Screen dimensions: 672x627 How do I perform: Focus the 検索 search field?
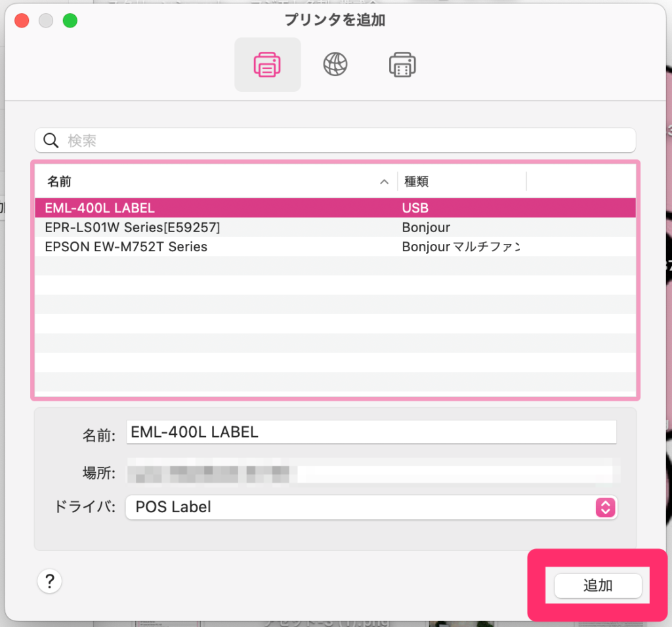335,140
